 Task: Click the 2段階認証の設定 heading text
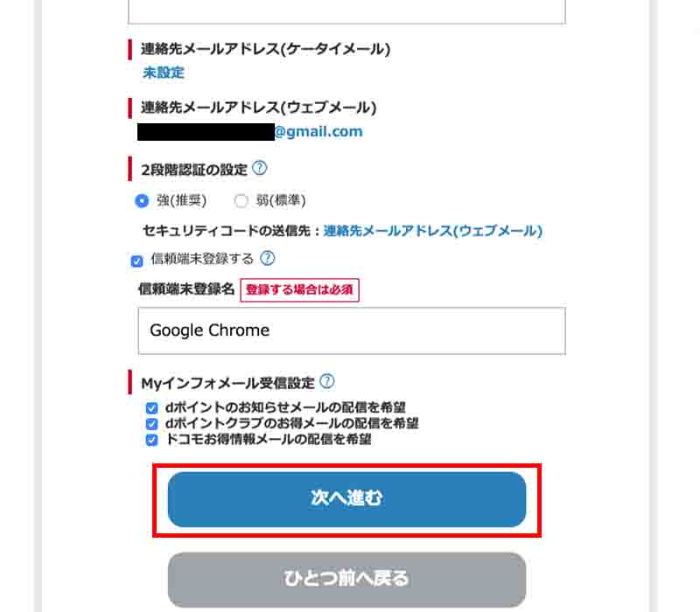point(194,170)
